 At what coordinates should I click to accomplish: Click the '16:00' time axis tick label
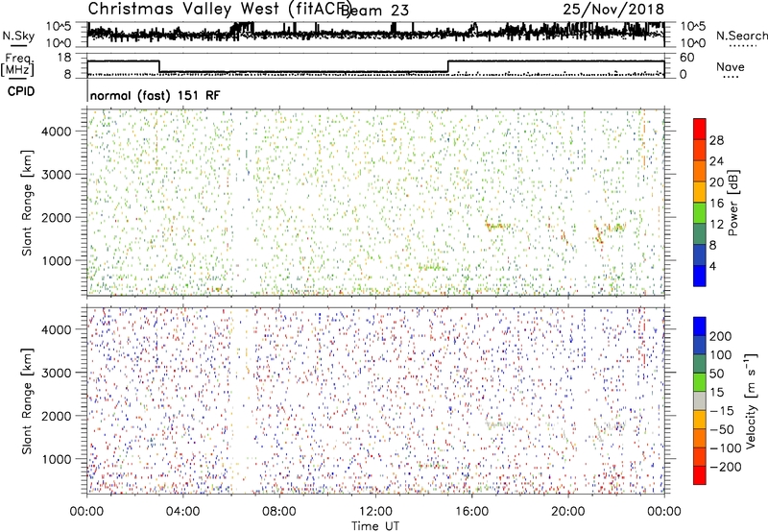click(x=471, y=512)
